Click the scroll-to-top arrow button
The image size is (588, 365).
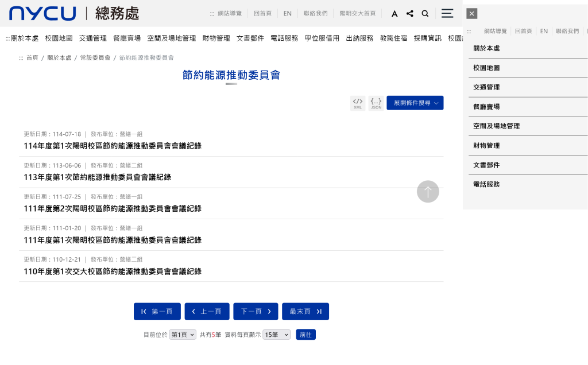[428, 192]
